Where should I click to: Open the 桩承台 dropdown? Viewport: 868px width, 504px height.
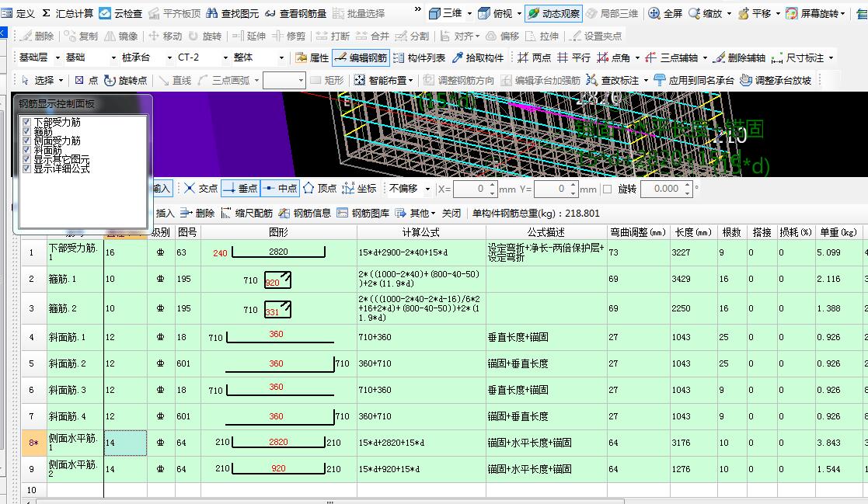[169, 57]
